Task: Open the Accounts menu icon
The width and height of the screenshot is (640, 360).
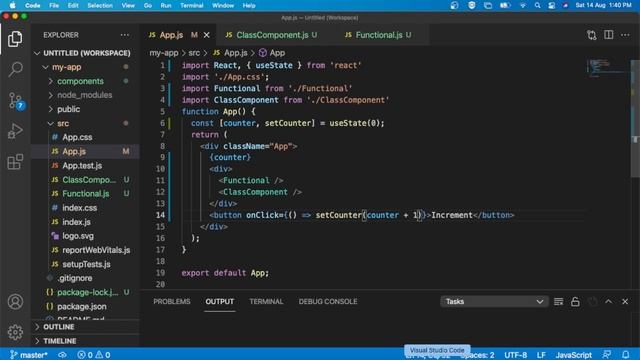Action: pyautogui.click(x=15, y=302)
